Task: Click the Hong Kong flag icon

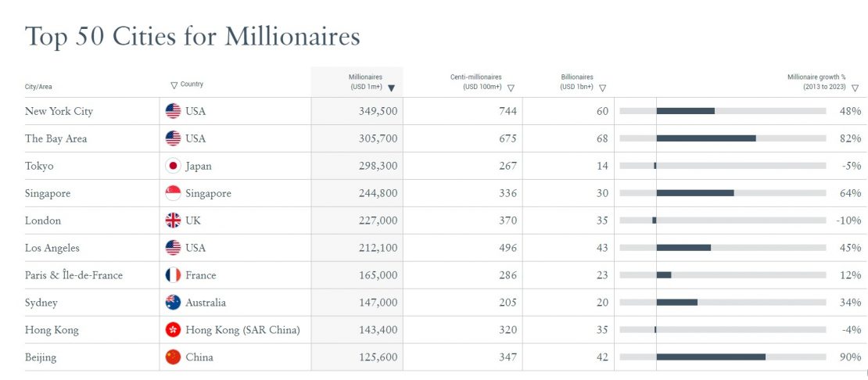Action: [x=173, y=330]
